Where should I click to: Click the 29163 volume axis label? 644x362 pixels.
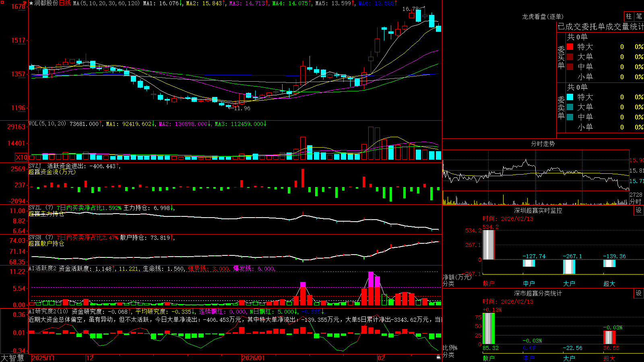[17, 127]
